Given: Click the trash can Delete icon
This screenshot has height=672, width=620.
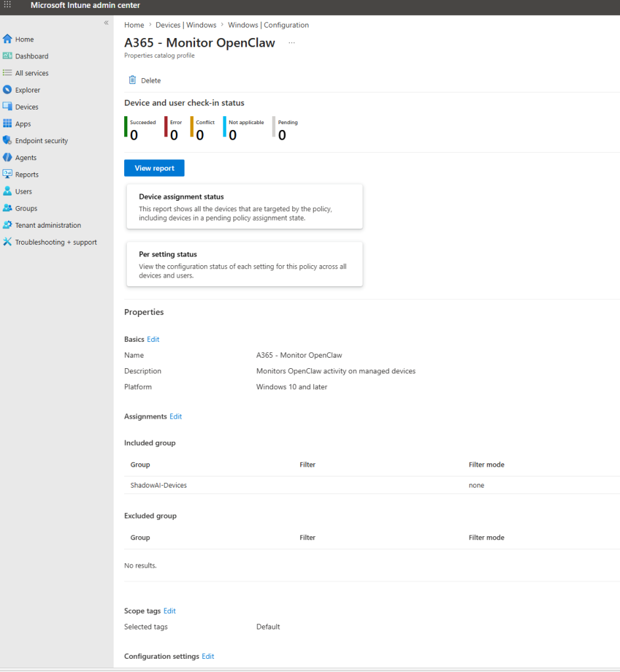Looking at the screenshot, I should 133,80.
